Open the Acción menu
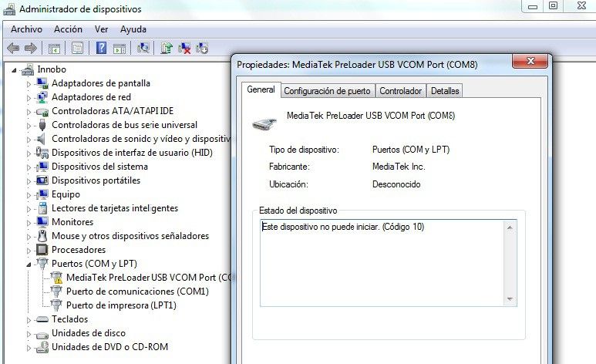Image resolution: width=596 pixels, height=364 pixels. click(x=68, y=29)
